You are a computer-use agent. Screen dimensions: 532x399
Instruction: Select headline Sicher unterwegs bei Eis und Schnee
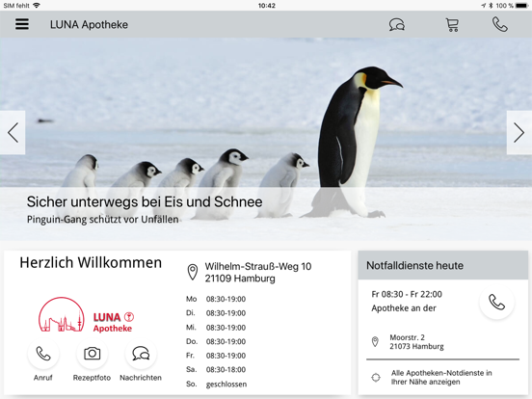click(x=145, y=201)
